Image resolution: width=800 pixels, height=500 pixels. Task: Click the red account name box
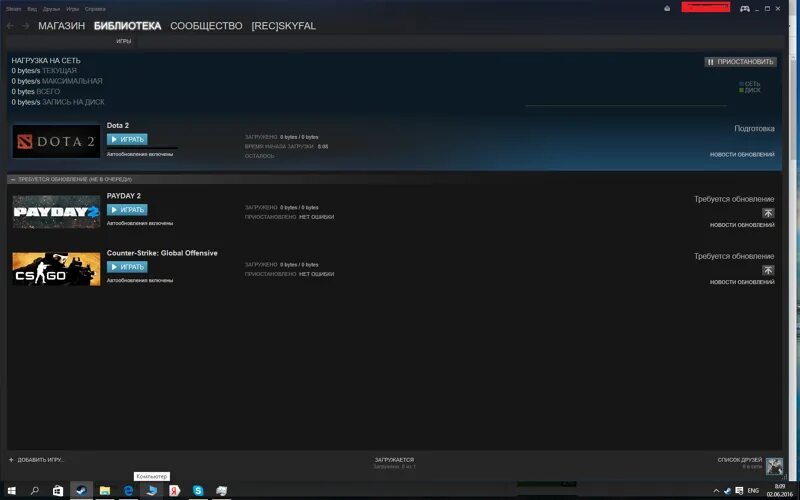(x=706, y=7)
